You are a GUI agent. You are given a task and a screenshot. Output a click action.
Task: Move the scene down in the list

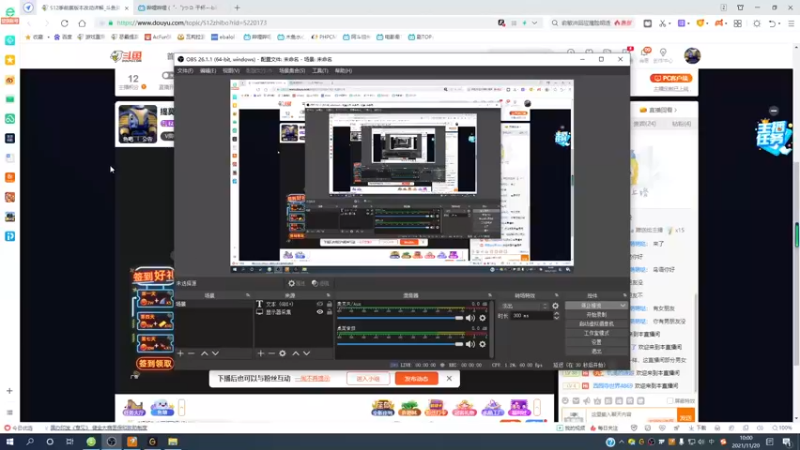pyautogui.click(x=215, y=353)
